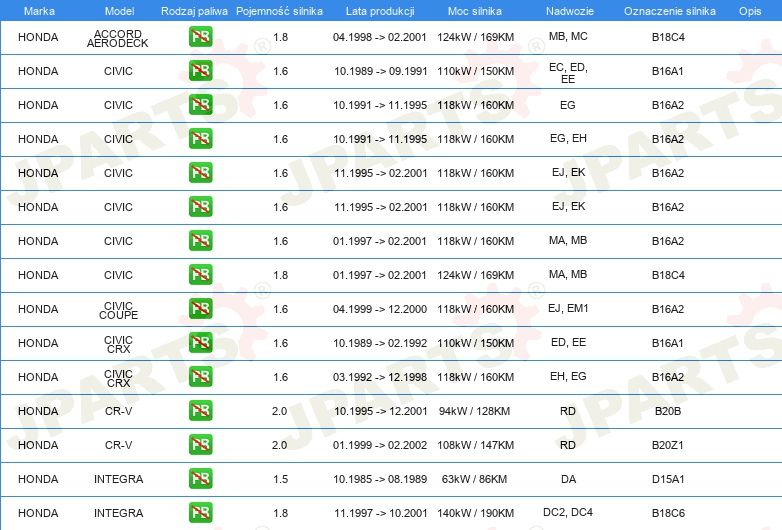Click fuel icon in CIVIC 1.8 B18C4 row
The width and height of the screenshot is (782, 530).
(200, 275)
